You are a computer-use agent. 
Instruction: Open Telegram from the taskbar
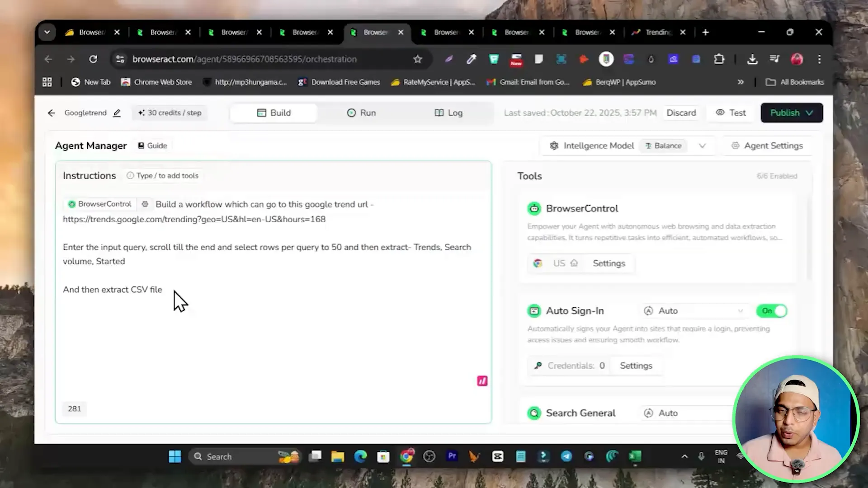coord(566,456)
